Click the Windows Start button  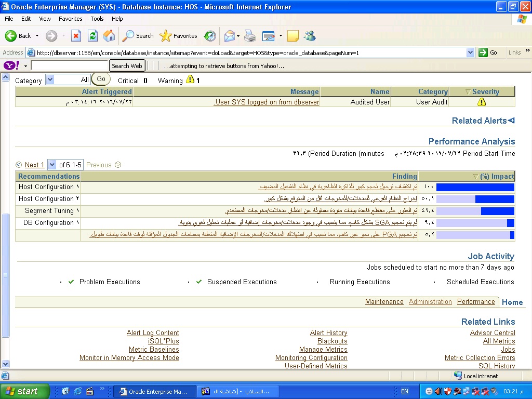tap(25, 391)
